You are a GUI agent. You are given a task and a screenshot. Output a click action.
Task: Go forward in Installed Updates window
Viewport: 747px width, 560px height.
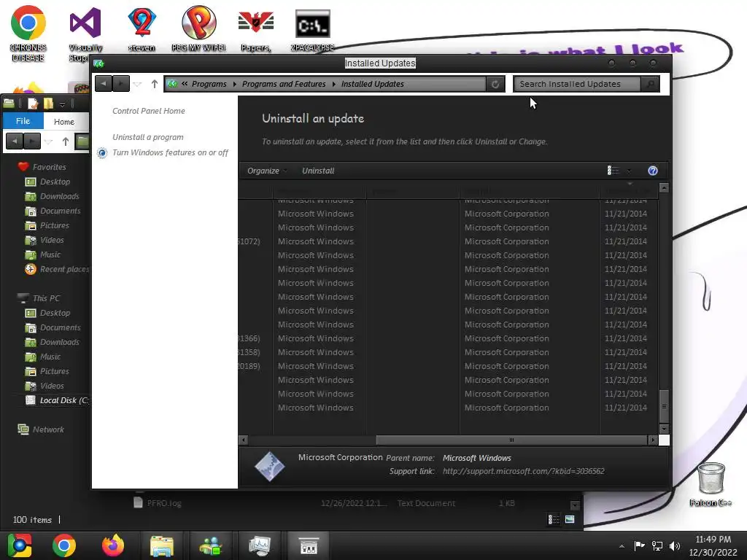coord(121,84)
